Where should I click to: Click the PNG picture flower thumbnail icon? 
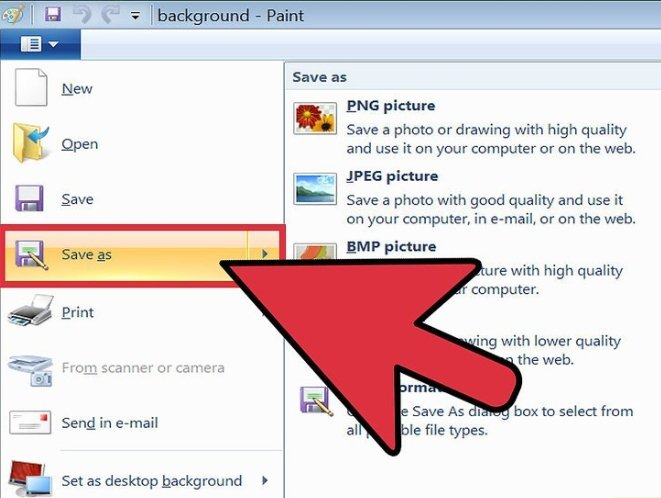314,118
